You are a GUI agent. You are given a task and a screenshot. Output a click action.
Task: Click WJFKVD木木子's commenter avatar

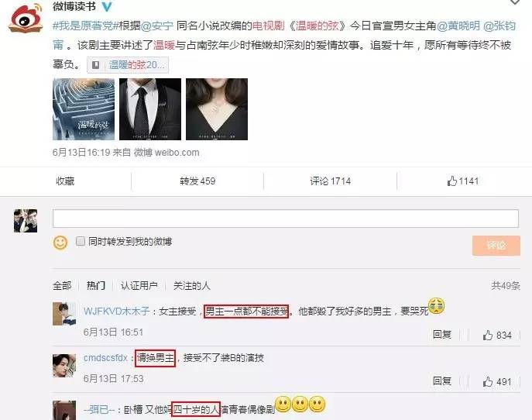tap(64, 314)
